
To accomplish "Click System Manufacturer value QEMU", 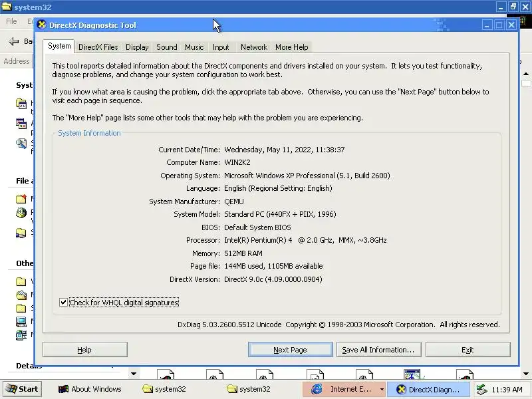I will pyautogui.click(x=234, y=201).
